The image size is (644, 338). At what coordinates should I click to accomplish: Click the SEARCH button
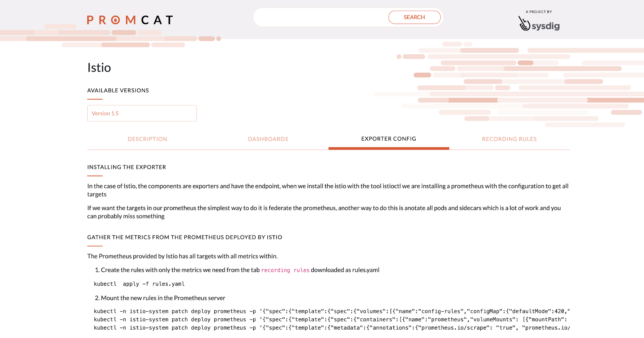(x=414, y=17)
